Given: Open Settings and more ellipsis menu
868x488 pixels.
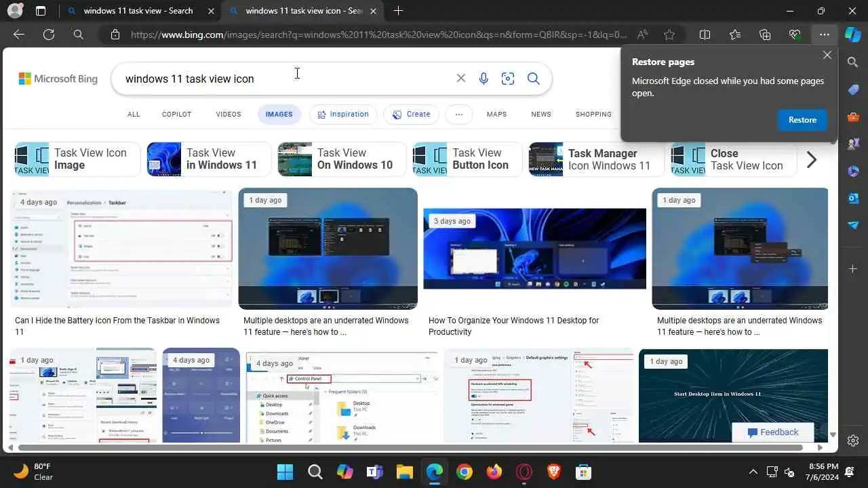Looking at the screenshot, I should coord(824,35).
